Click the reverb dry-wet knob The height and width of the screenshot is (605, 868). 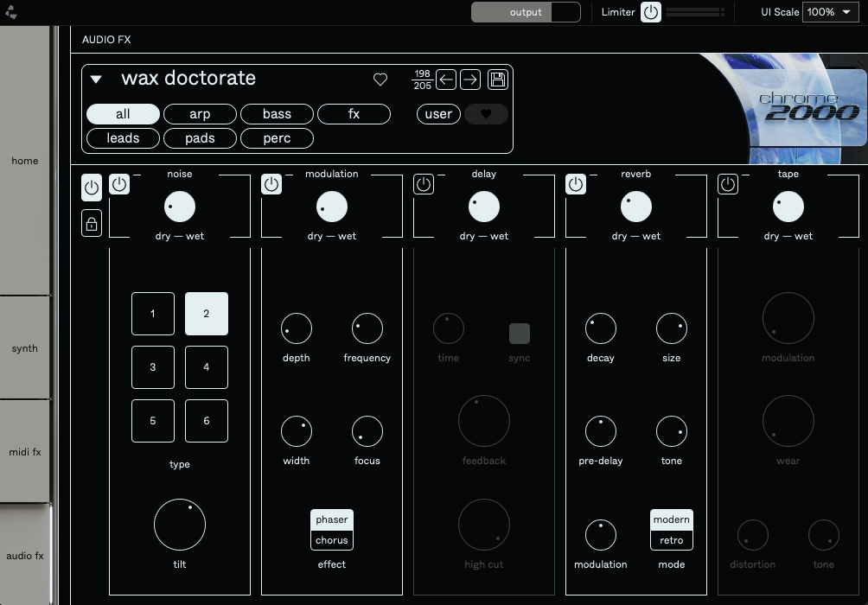[x=636, y=207]
